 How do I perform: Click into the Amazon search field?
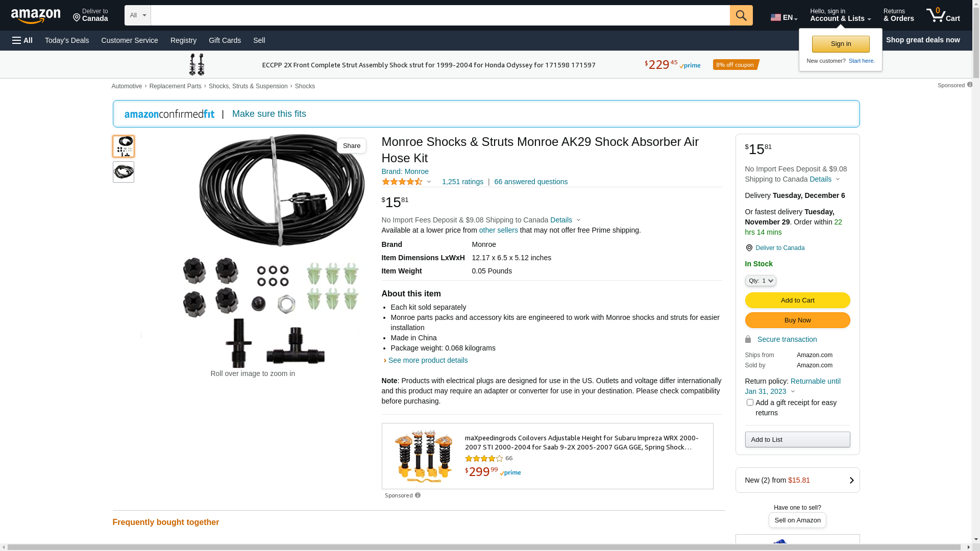(440, 15)
